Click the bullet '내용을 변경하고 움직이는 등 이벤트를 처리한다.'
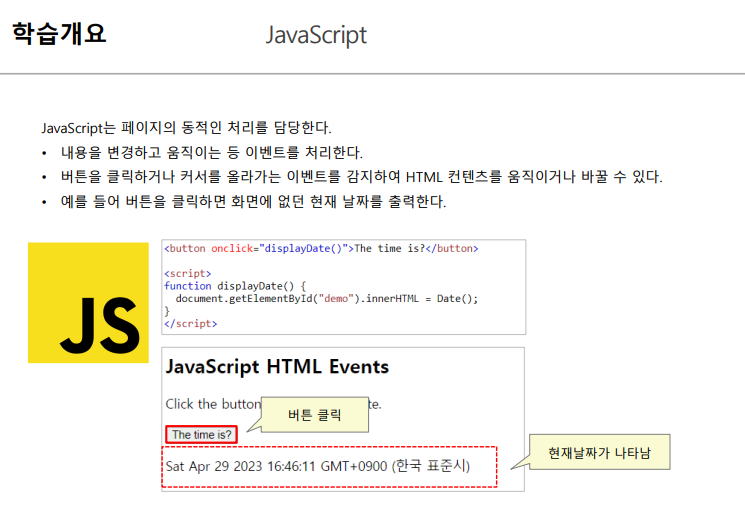 211,152
